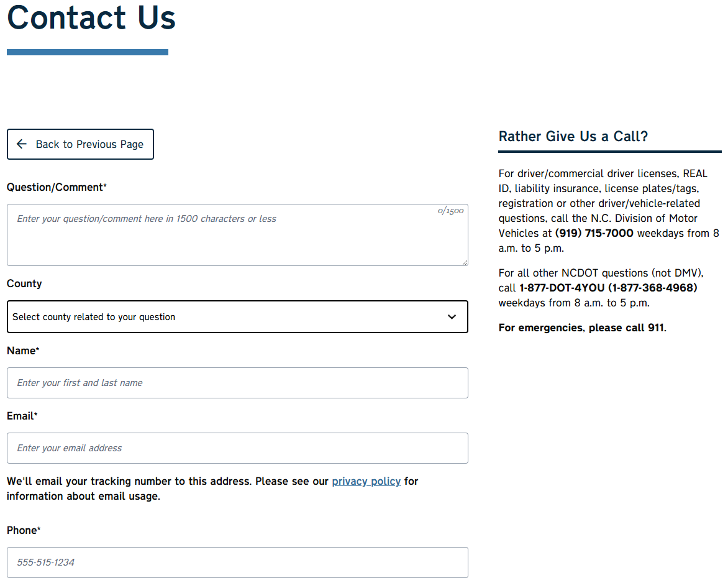This screenshot has width=728, height=583.
Task: Click inside the Question/Comment text area
Action: [237, 235]
